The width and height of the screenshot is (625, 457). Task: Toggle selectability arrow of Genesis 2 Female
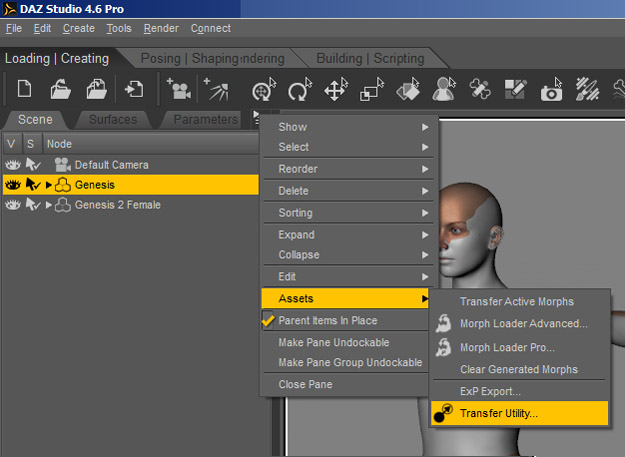[x=33, y=205]
